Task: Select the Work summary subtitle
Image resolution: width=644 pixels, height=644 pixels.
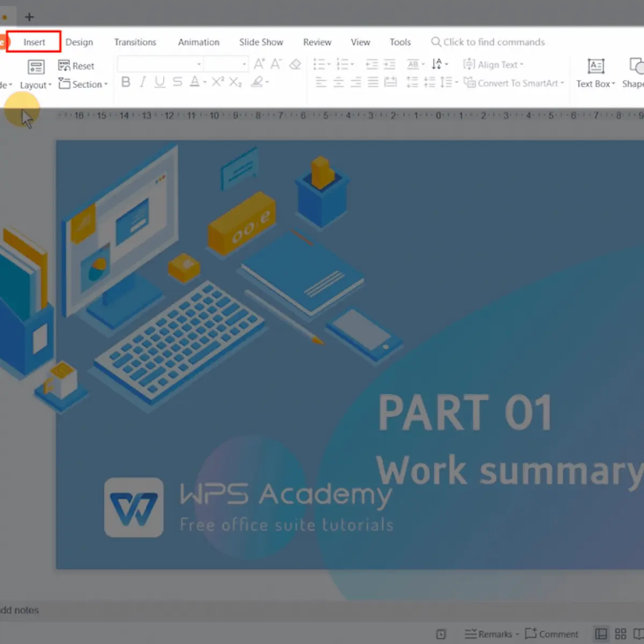Action: coord(509,471)
